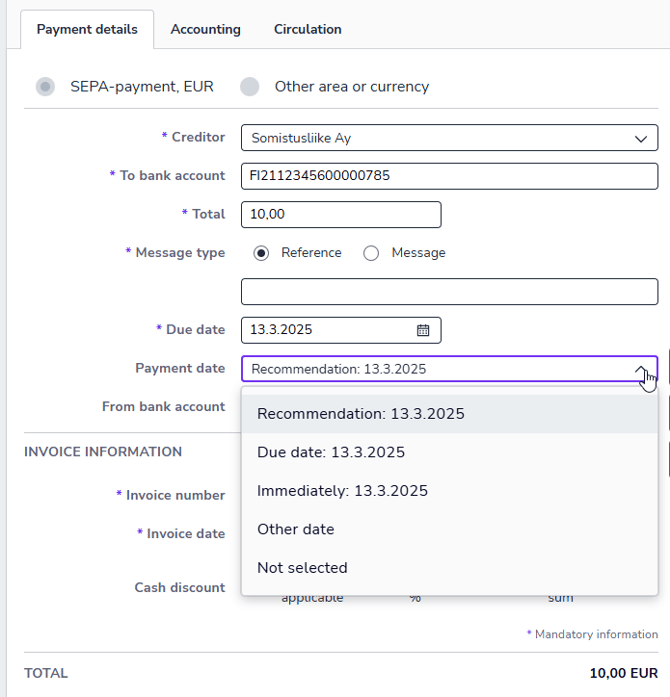Pick Due date: 13.3.2025 option

tap(449, 452)
